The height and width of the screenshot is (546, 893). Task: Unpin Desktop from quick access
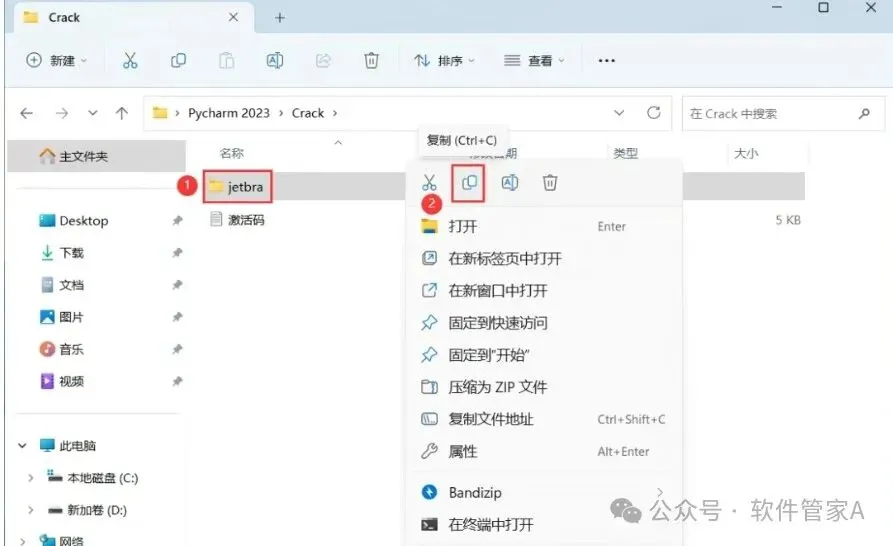pyautogui.click(x=177, y=220)
